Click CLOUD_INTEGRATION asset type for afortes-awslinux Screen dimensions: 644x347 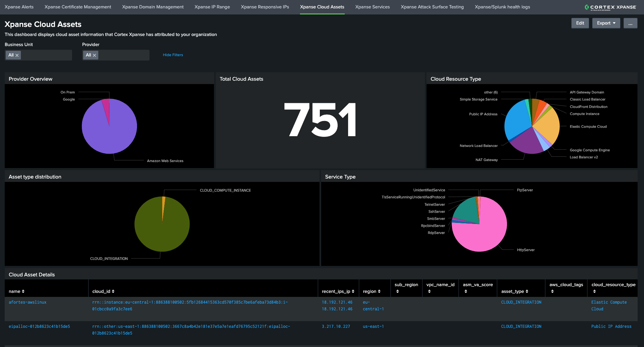coord(521,302)
